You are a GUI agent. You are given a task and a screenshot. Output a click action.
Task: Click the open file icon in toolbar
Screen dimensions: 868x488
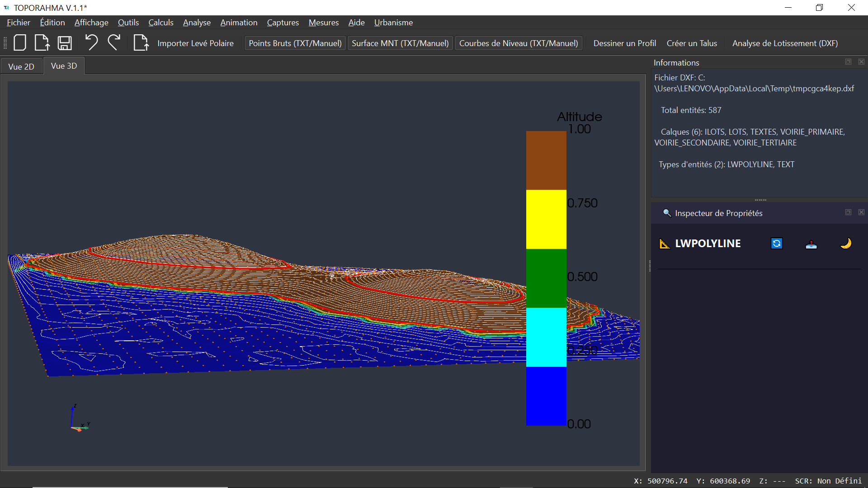[x=42, y=43]
